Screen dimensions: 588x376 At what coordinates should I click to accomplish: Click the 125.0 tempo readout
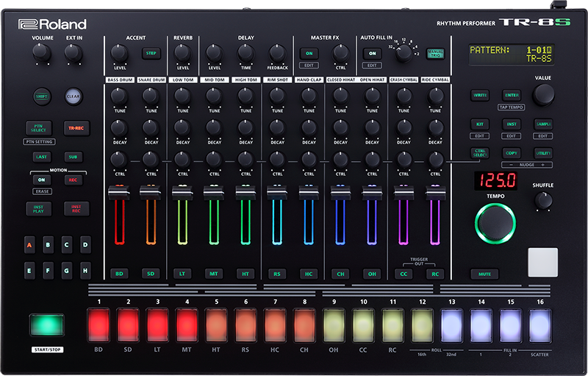(x=495, y=181)
